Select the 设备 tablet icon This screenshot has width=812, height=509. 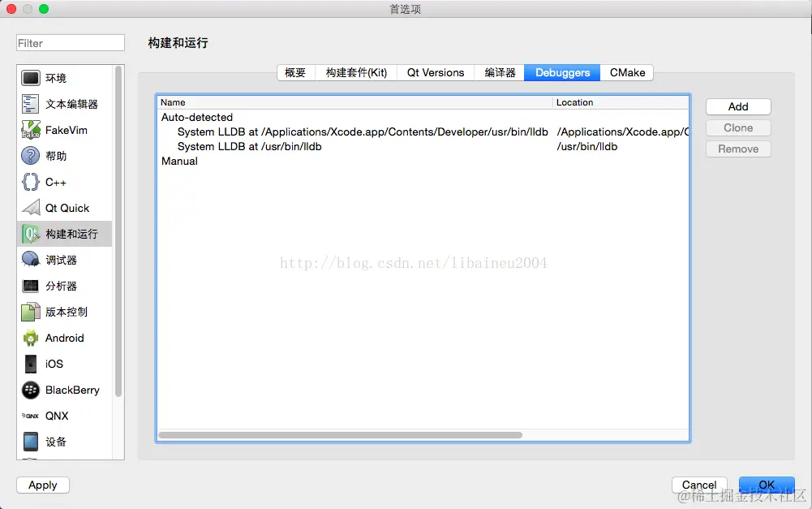(x=31, y=442)
